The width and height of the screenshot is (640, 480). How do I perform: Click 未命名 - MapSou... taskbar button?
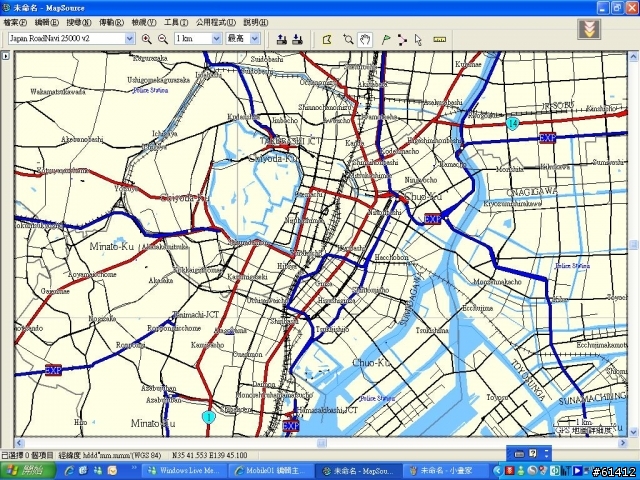[x=358, y=471]
